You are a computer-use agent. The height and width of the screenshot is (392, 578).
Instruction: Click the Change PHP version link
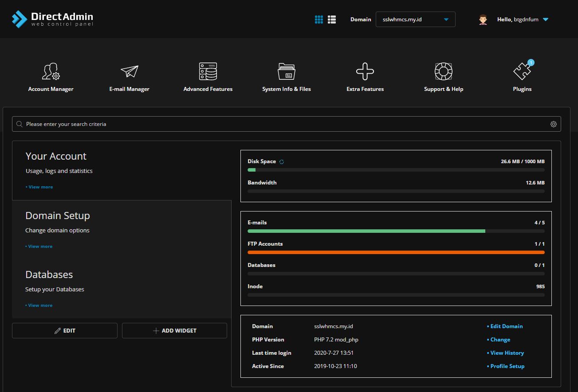click(499, 340)
